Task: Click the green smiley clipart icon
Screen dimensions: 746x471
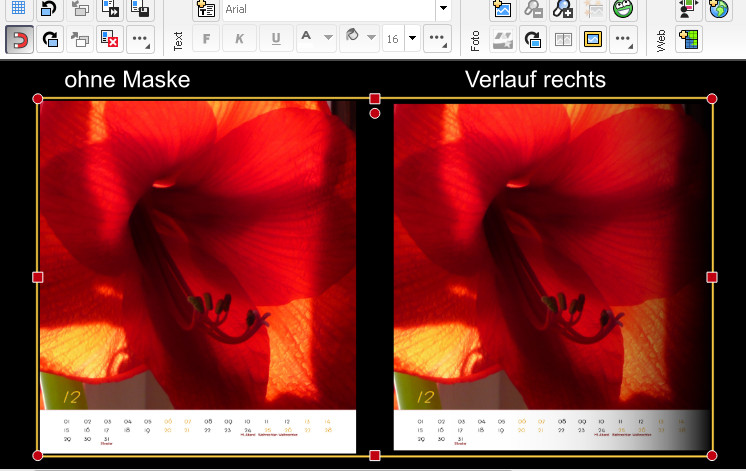Action: click(x=623, y=9)
